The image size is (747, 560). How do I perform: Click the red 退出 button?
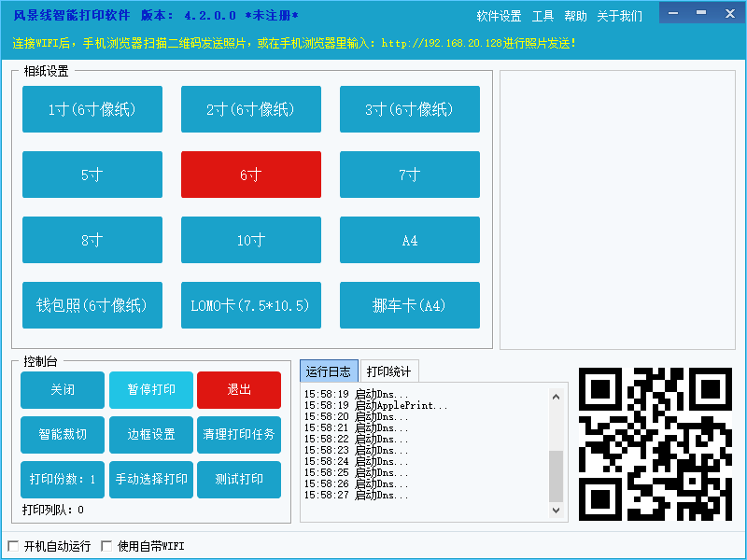239,389
